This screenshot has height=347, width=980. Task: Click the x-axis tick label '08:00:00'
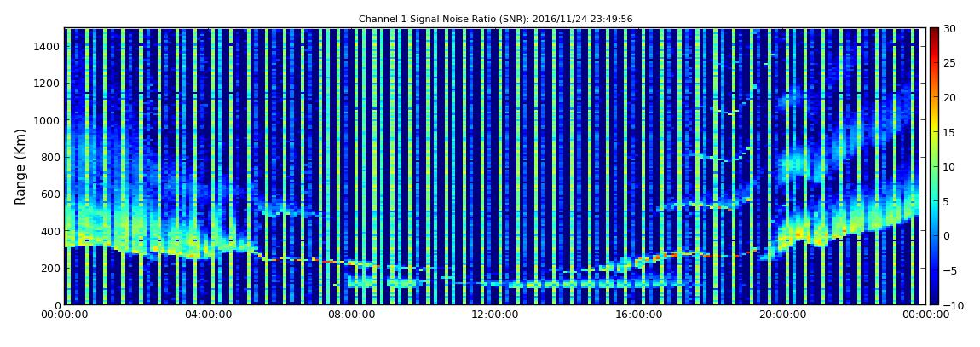(351, 315)
